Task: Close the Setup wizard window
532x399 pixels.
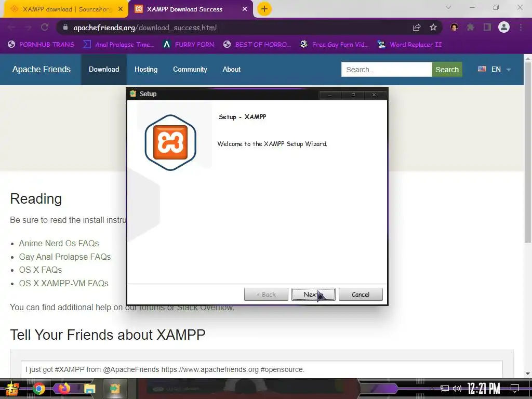Action: click(374, 95)
